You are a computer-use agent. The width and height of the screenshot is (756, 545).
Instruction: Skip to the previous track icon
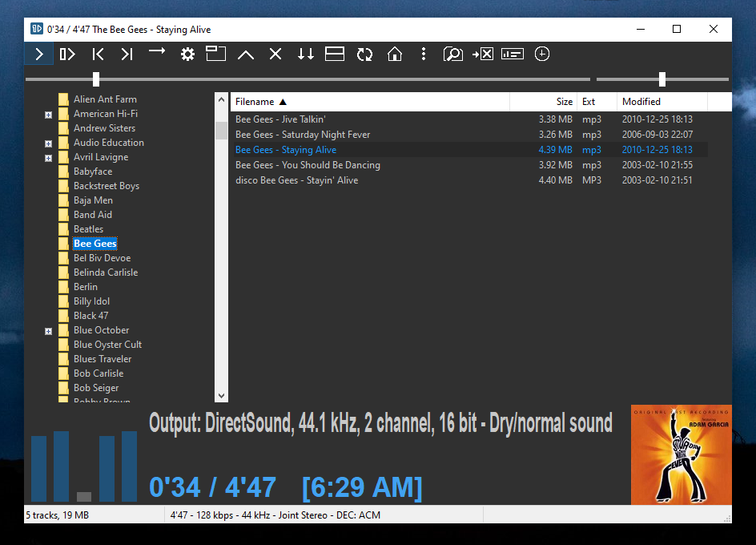click(98, 54)
